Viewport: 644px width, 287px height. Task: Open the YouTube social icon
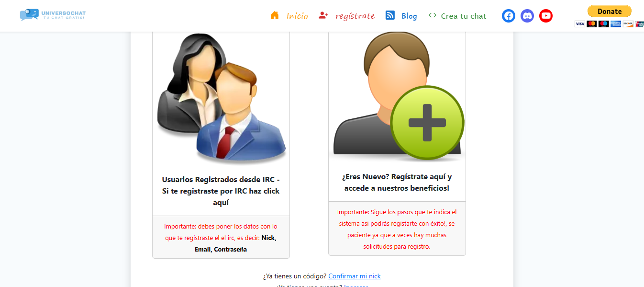coord(546,16)
